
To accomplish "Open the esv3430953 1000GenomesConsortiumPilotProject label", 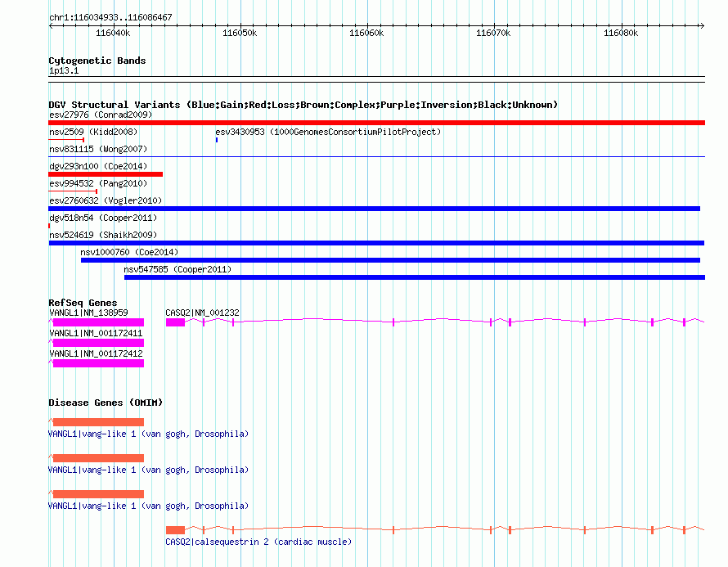I will [328, 132].
